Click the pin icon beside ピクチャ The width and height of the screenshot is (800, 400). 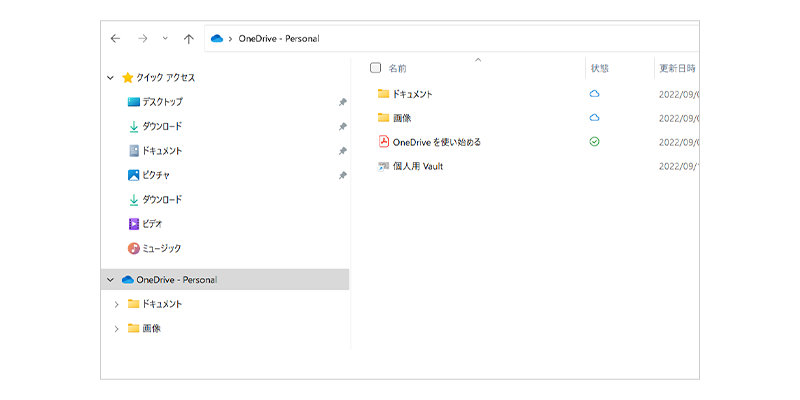[x=343, y=176]
